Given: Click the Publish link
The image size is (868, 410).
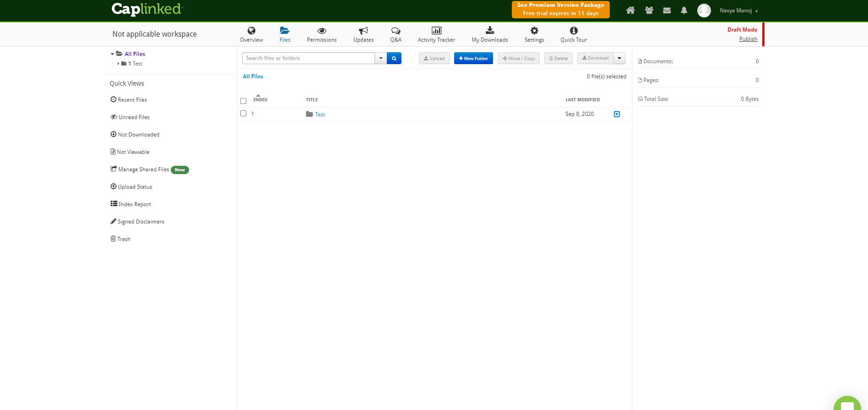Looking at the screenshot, I should (748, 39).
